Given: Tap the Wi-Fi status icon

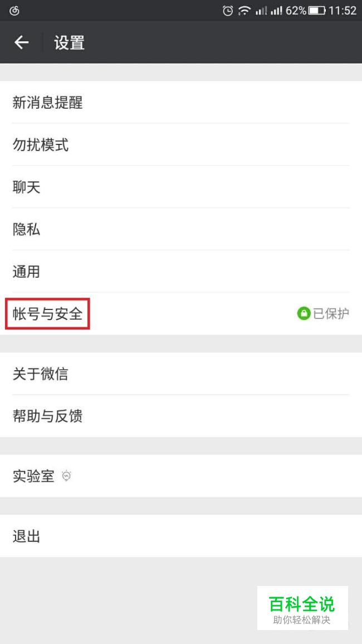Looking at the screenshot, I should pos(244,11).
